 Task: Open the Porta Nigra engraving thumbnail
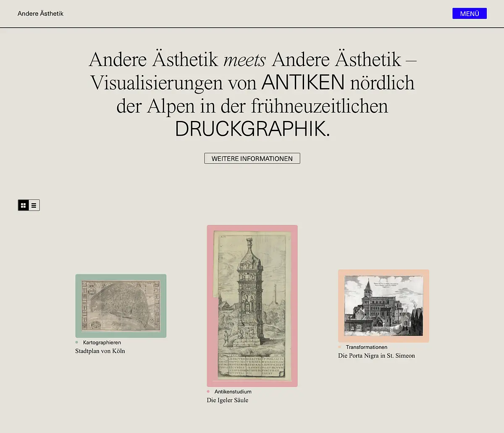tap(383, 306)
